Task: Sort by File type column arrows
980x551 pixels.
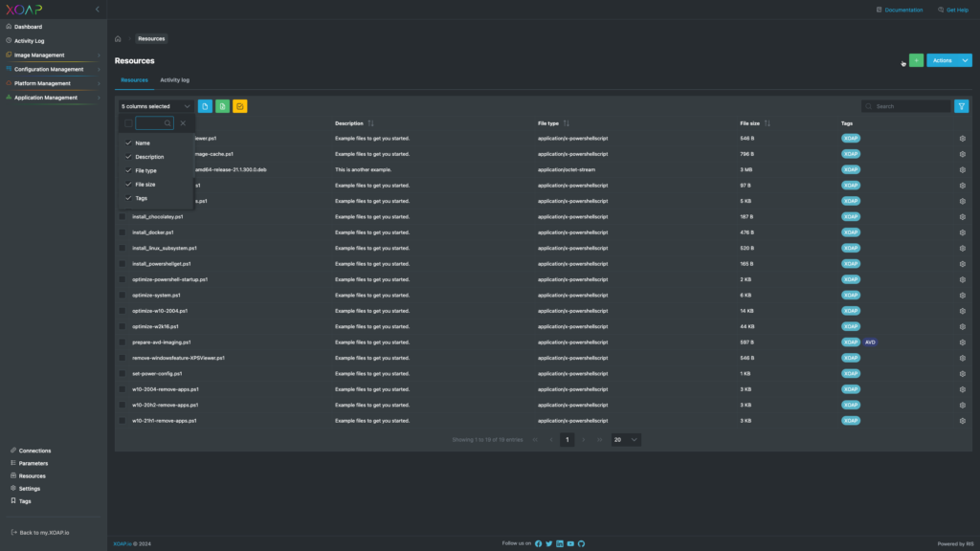Action: tap(567, 123)
